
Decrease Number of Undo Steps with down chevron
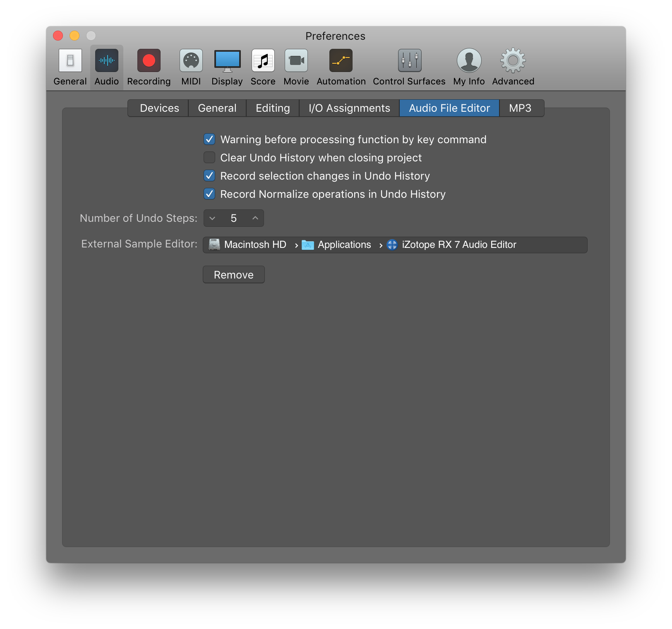tap(212, 218)
